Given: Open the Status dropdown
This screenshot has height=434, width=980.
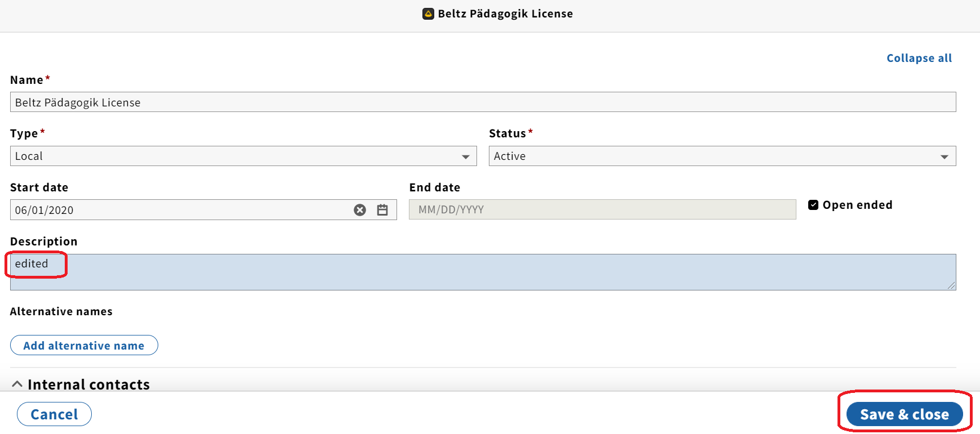Looking at the screenshot, I should tap(722, 156).
